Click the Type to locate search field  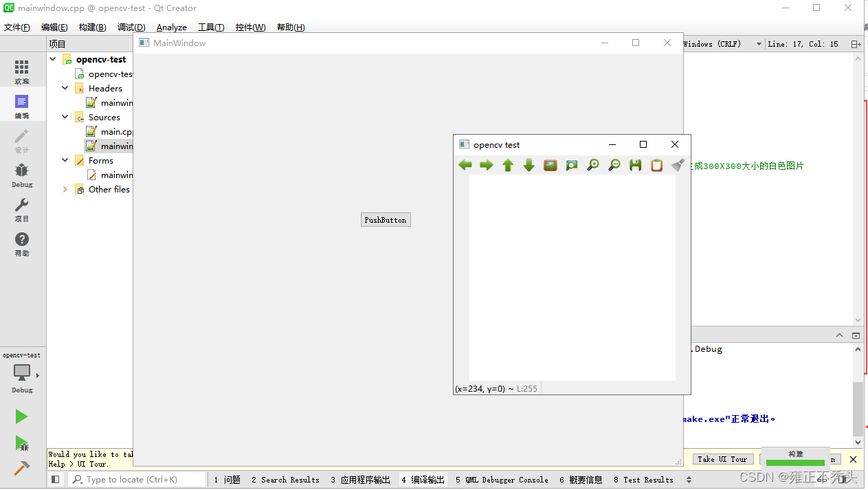[x=137, y=479]
